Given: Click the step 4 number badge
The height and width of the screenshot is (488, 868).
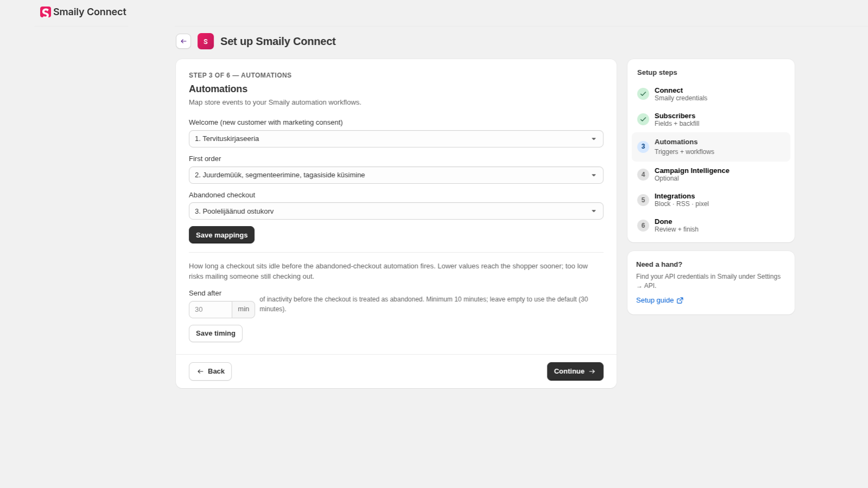Looking at the screenshot, I should 643,174.
